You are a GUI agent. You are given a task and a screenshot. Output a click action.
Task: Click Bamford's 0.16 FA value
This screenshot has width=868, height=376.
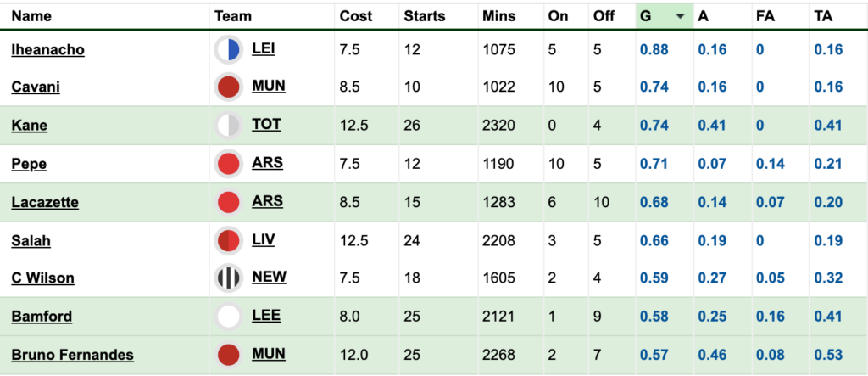click(770, 317)
